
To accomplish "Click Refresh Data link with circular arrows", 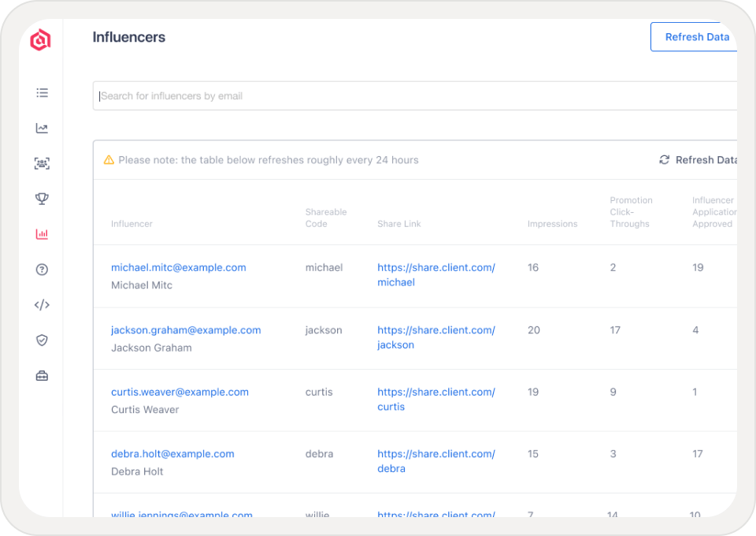I will [698, 160].
